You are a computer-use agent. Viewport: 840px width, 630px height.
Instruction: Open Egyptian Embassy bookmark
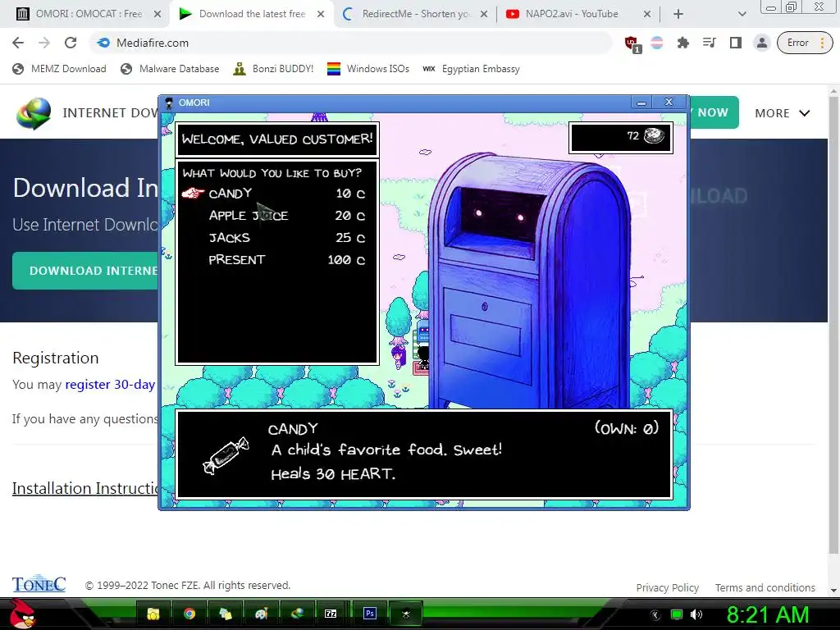tap(472, 69)
